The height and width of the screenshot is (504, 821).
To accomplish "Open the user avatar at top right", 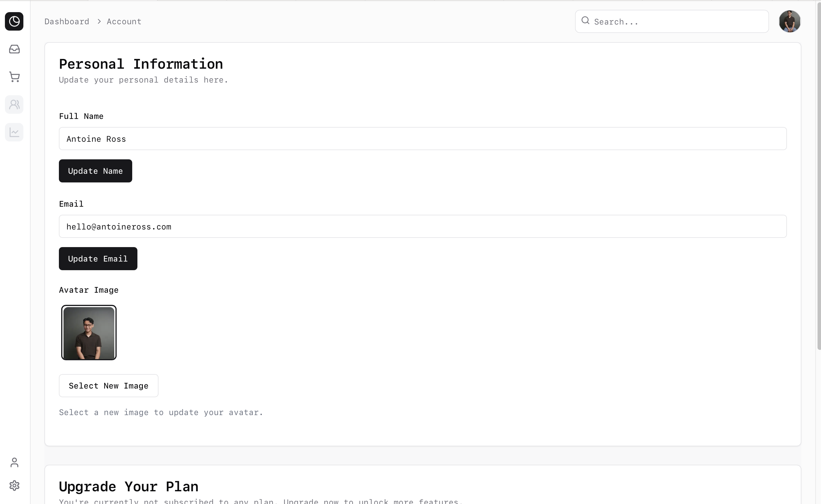I will pos(789,21).
